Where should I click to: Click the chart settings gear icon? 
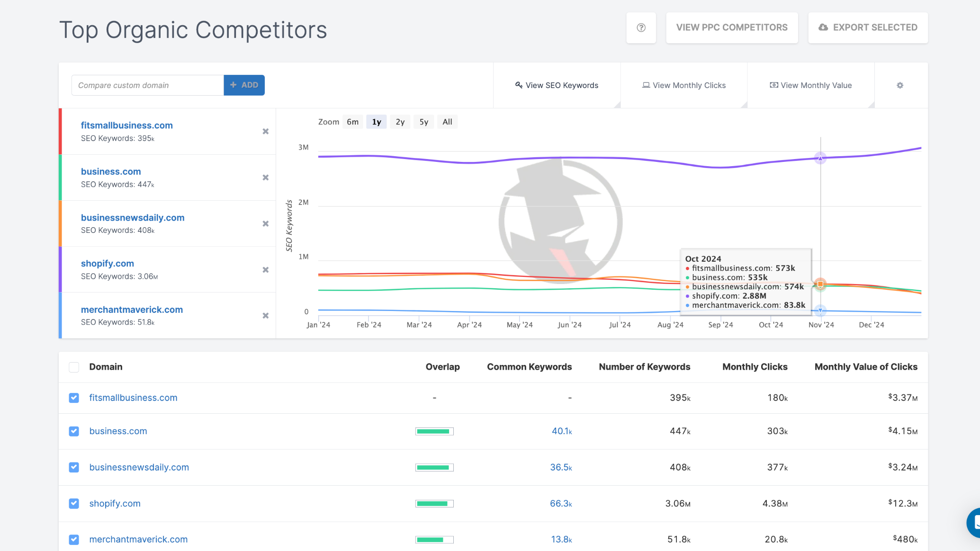pyautogui.click(x=900, y=85)
